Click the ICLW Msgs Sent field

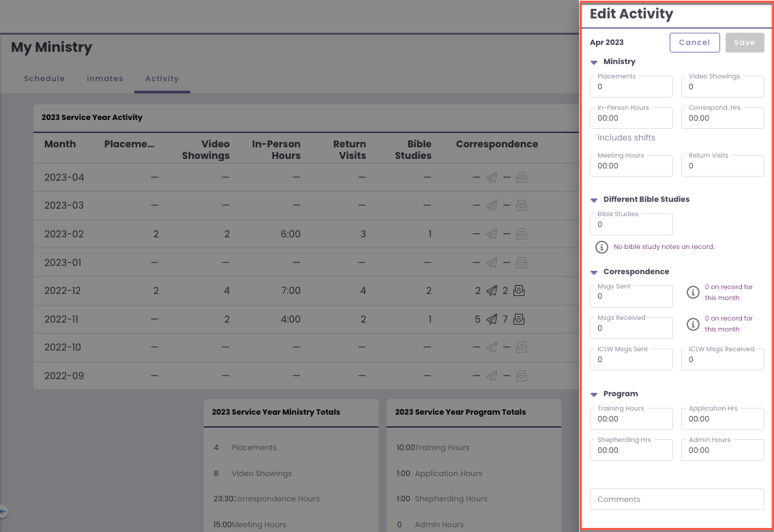click(x=631, y=359)
